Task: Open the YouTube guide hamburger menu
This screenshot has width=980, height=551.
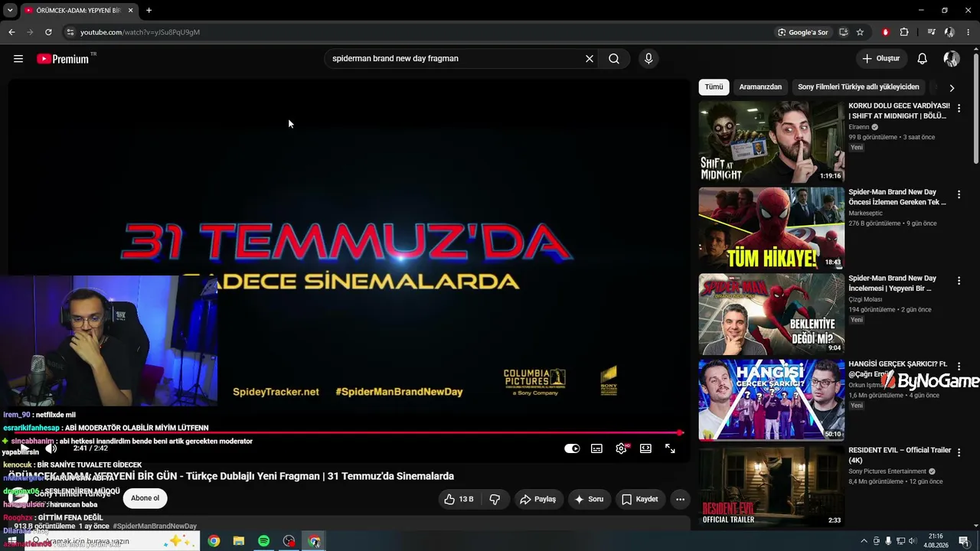Action: coord(18,59)
